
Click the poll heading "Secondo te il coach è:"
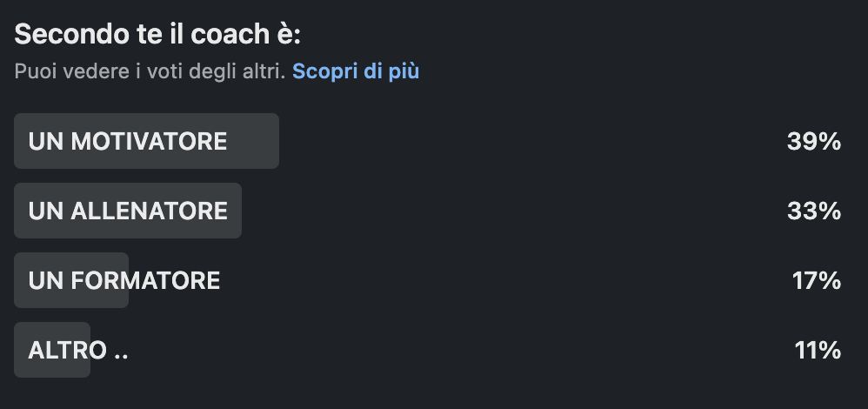coord(157,34)
